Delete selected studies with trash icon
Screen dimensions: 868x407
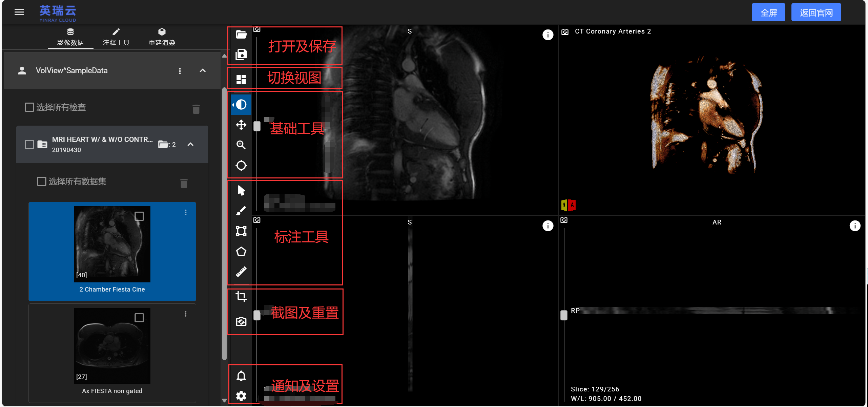point(196,109)
